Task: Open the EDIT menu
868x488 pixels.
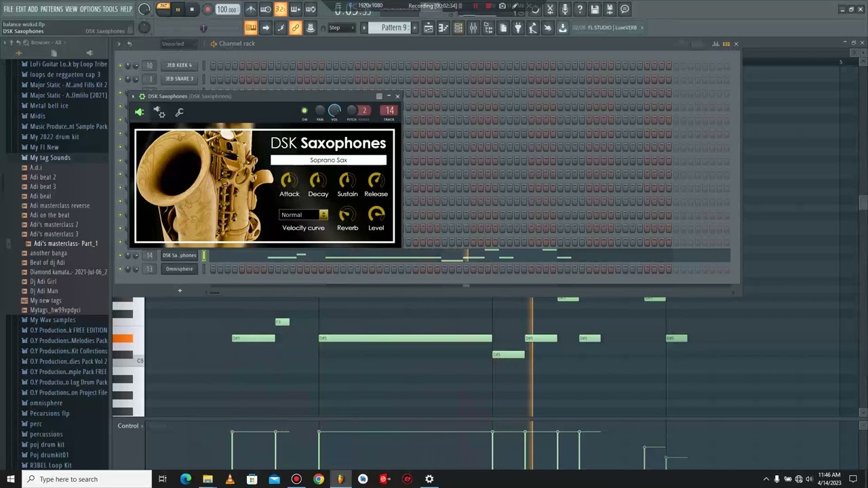Action: coord(21,9)
